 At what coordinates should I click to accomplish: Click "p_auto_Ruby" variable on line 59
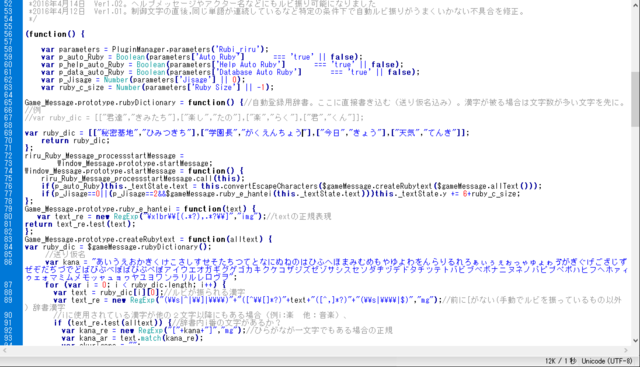pos(81,57)
